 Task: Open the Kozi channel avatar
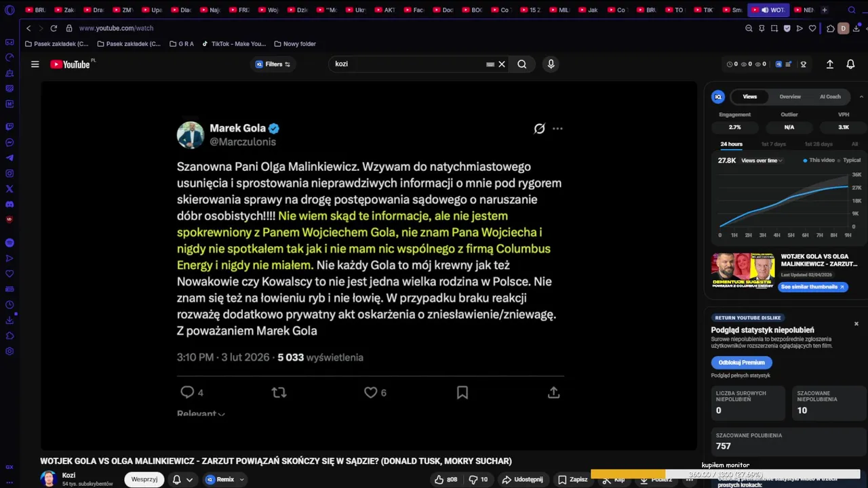[48, 479]
